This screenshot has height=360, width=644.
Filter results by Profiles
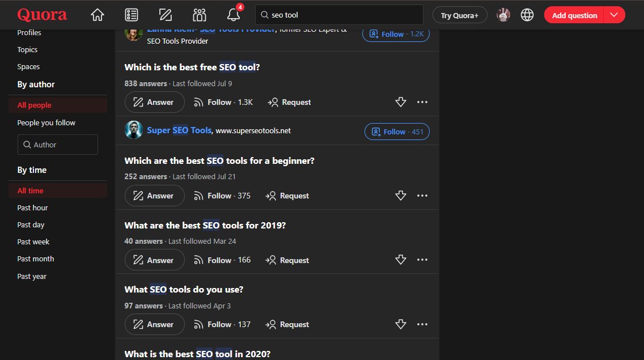[x=29, y=32]
